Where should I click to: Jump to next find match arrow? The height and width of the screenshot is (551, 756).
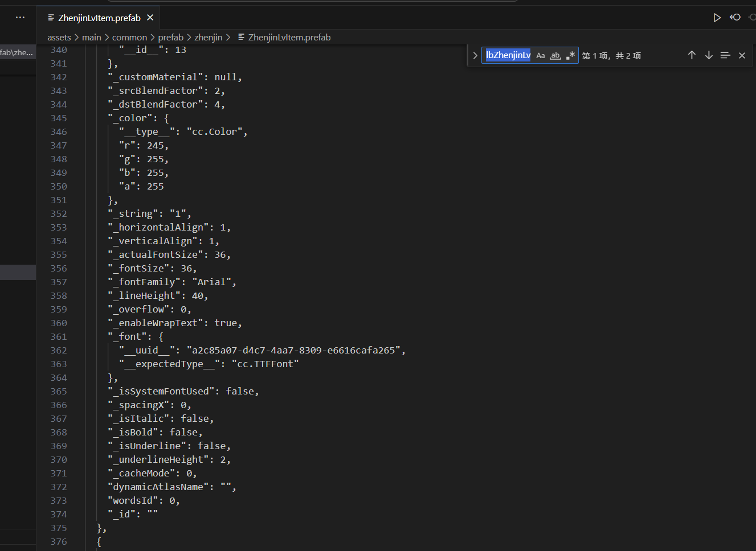(x=709, y=55)
